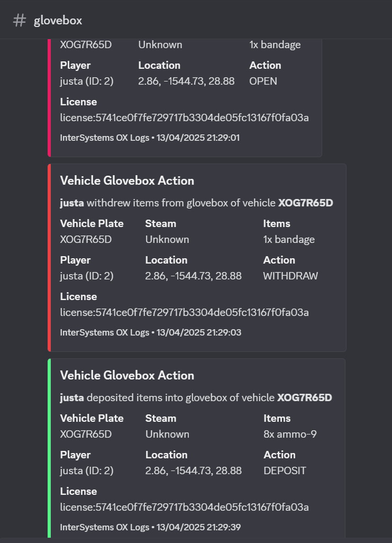Click footer timestamp 13/04/2025 21:29:39
This screenshot has width=392, height=543.
click(x=199, y=527)
